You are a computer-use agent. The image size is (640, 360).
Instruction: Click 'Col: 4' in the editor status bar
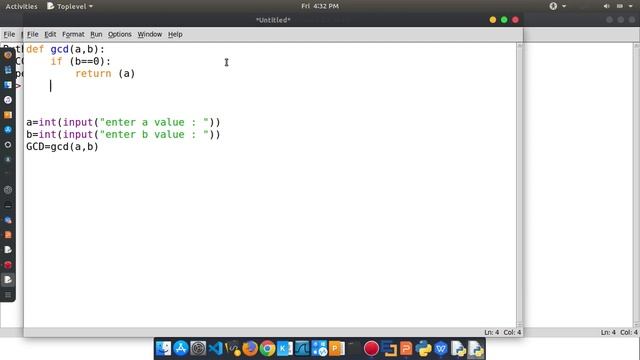tap(512, 333)
